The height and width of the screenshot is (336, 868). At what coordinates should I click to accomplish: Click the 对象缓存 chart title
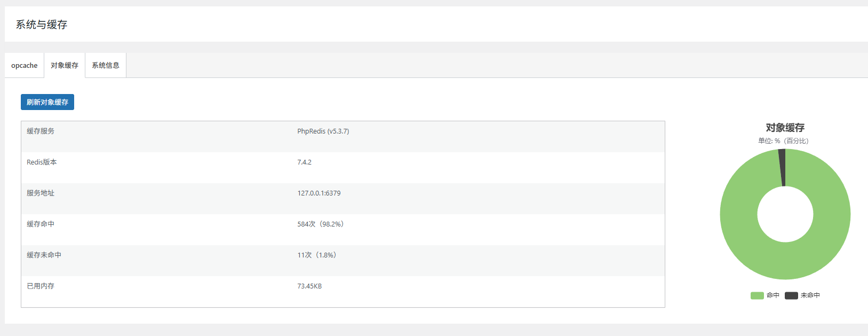(x=785, y=128)
